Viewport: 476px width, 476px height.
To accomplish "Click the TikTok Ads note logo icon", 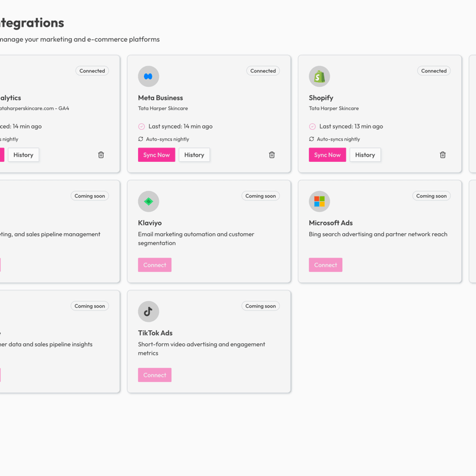I will tap(148, 311).
